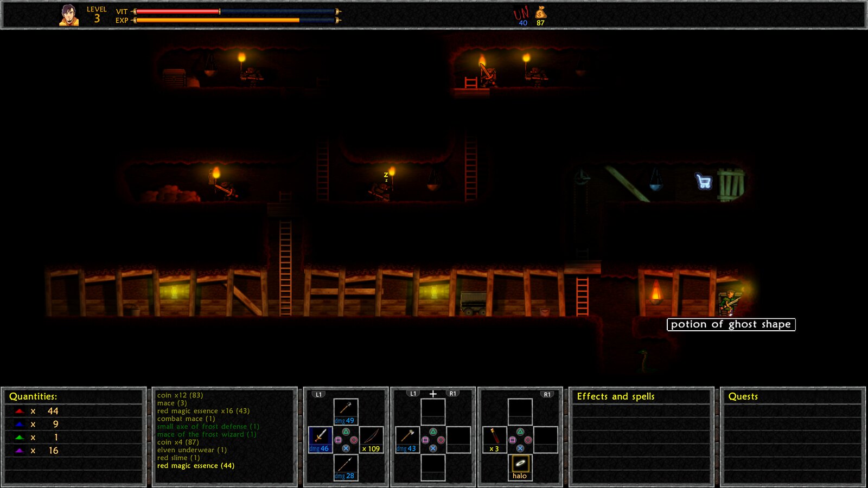Click the circle button in the axe panel

[441, 440]
